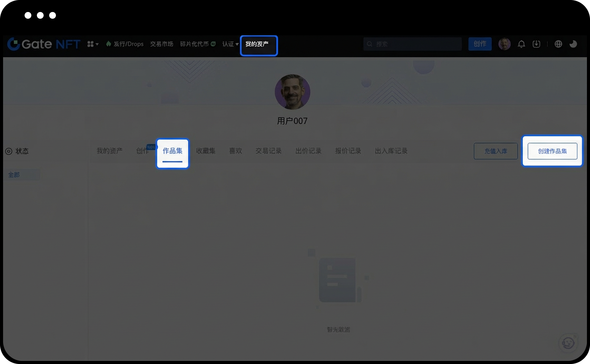Open the support chat smiley icon
The height and width of the screenshot is (364, 590).
click(x=568, y=343)
